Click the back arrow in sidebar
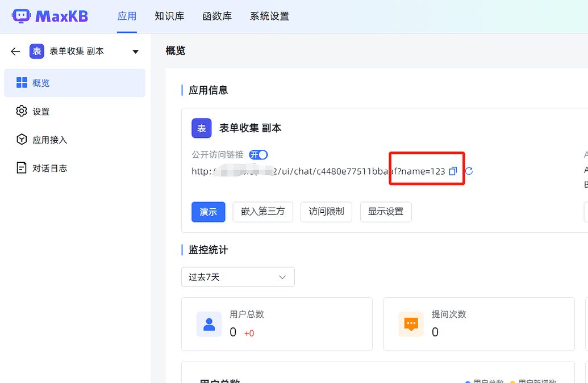588x383 pixels. [x=15, y=51]
